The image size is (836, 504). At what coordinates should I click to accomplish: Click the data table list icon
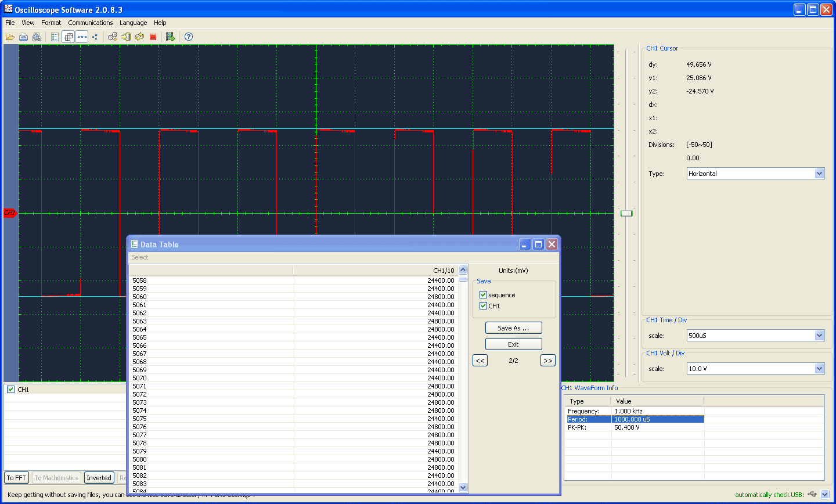coord(55,37)
